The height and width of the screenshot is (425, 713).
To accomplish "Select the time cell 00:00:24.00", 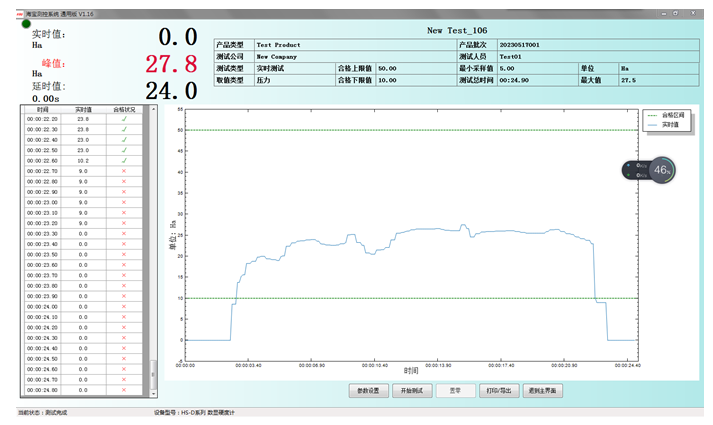I will [x=42, y=307].
